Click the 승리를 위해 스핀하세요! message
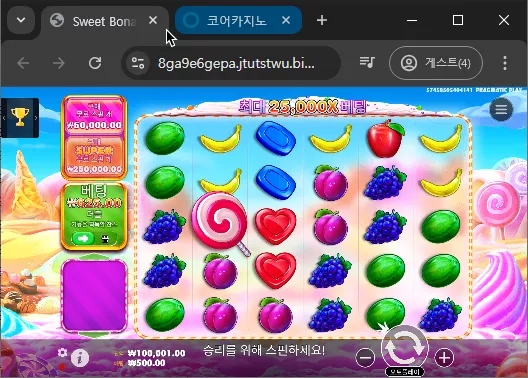Screen dimensions: 528x378 (264, 350)
